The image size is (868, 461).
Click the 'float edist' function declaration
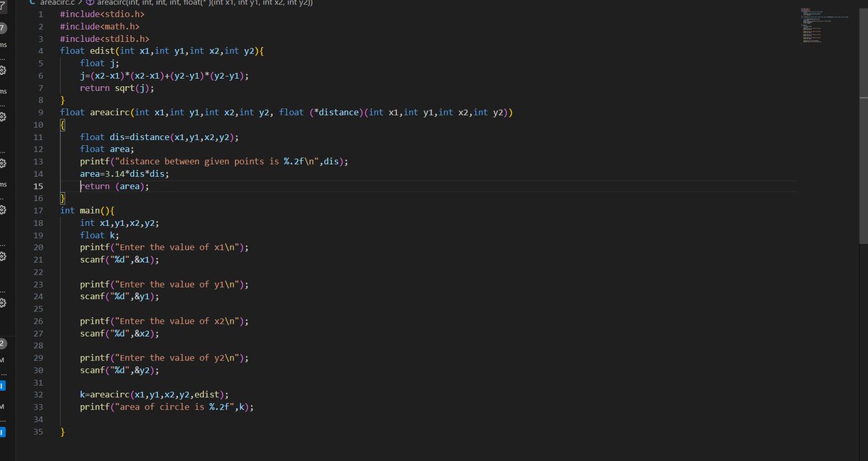click(x=162, y=51)
